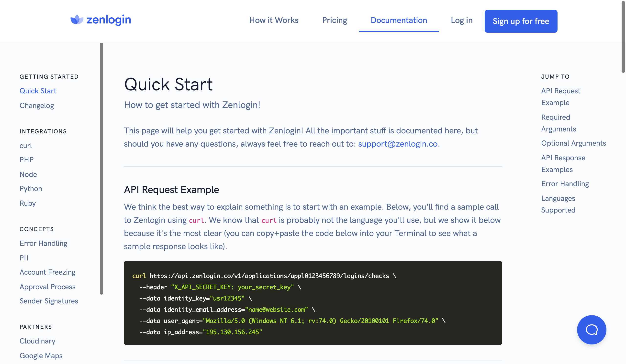Viewport: 626px width, 364px height.
Task: Go to the Pricing page
Action: [334, 20]
